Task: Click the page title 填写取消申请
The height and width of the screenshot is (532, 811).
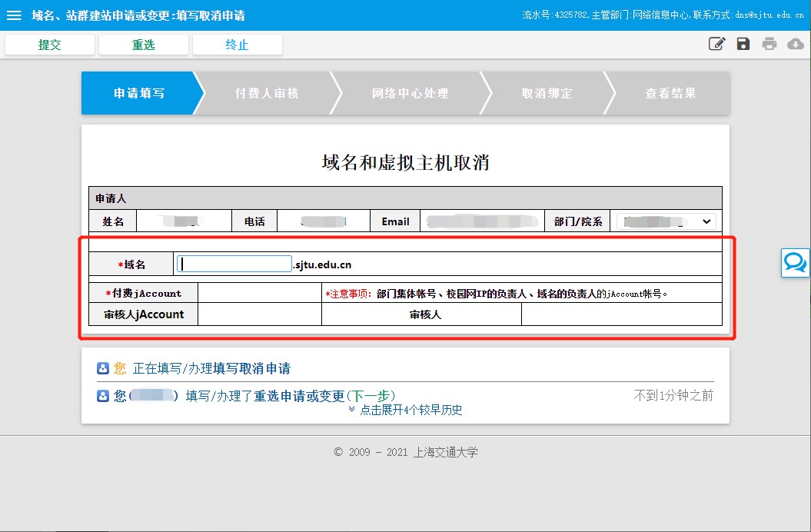Action: pos(211,15)
